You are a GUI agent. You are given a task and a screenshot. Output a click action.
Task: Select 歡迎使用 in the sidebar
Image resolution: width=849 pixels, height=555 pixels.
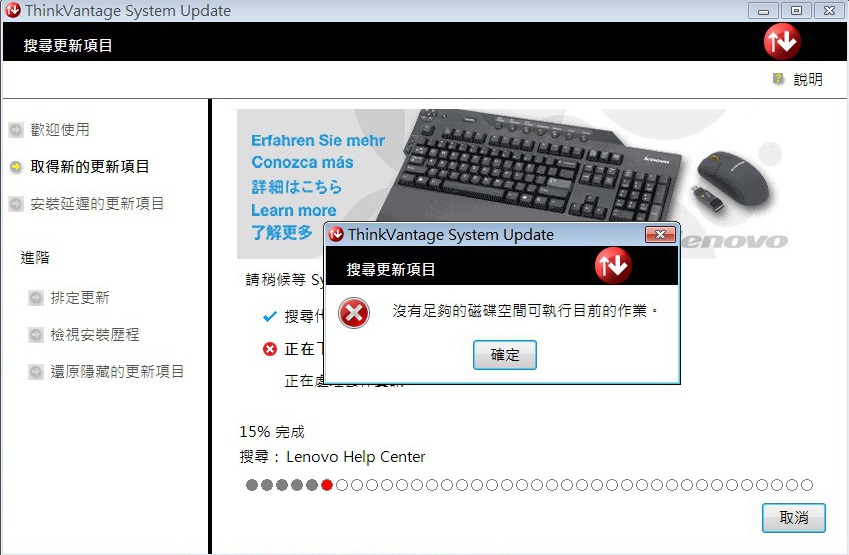[x=60, y=130]
